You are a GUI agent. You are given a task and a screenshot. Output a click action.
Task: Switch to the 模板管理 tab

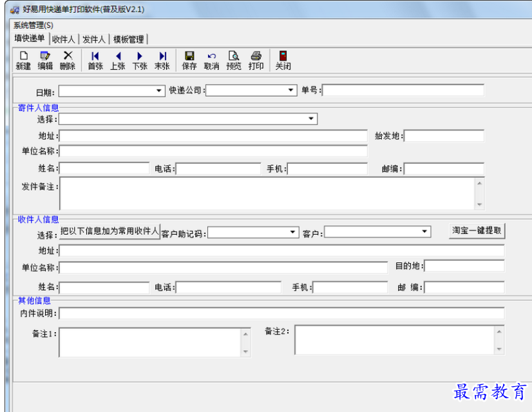point(129,39)
